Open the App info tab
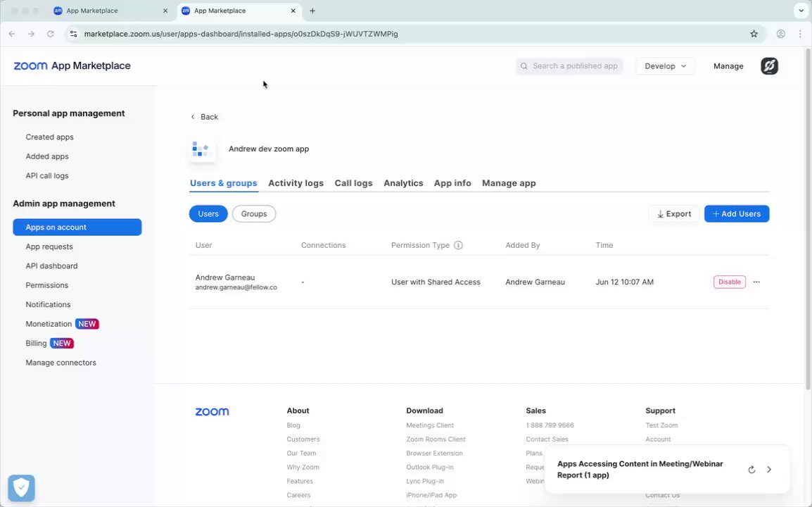812x507 pixels. tap(452, 183)
